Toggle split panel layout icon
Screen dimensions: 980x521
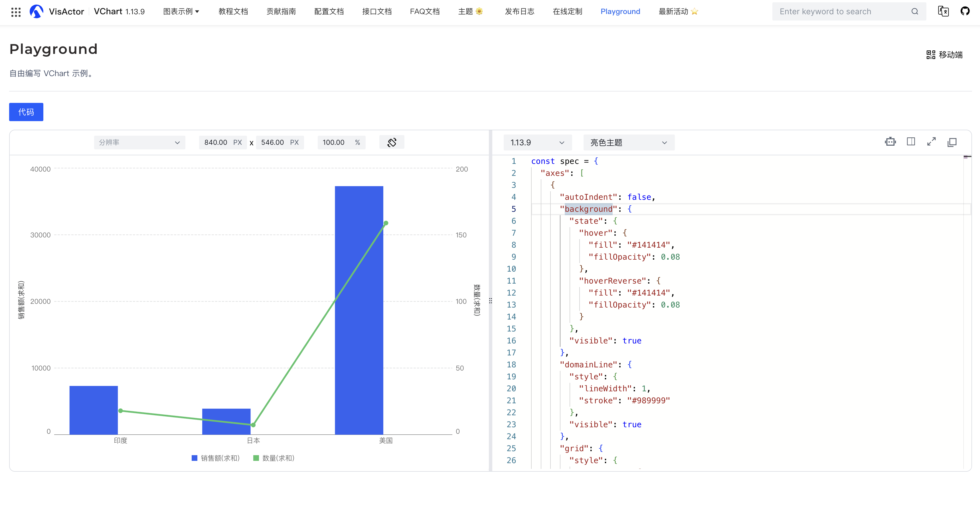coord(911,142)
